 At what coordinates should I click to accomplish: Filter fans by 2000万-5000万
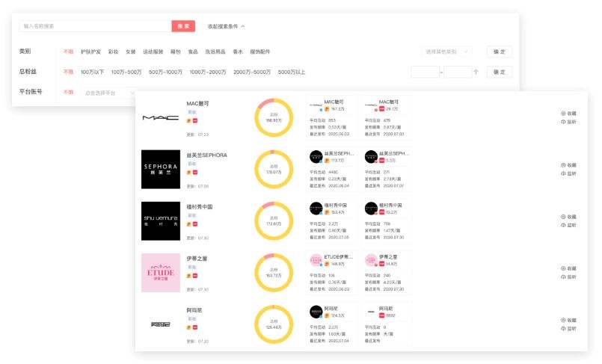(x=252, y=72)
